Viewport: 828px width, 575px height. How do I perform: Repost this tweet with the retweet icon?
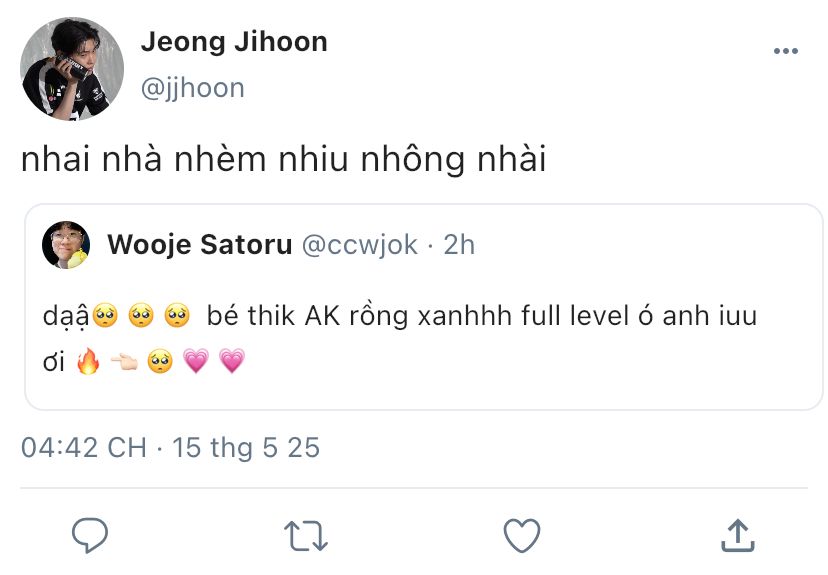point(306,535)
